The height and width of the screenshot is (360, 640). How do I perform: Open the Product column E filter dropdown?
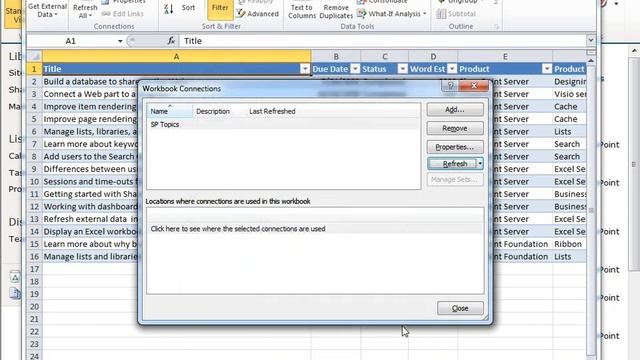547,69
